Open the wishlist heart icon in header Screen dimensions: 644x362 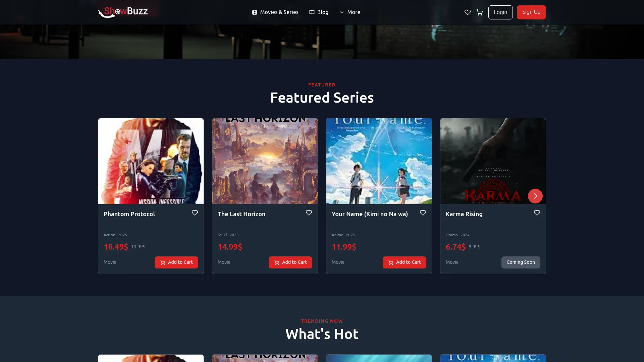click(x=467, y=12)
